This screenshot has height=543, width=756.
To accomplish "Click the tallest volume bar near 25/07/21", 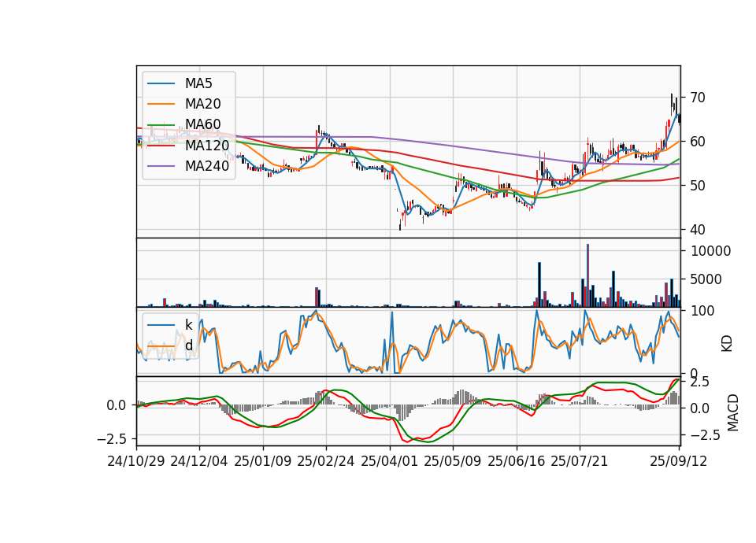I will tap(587, 275).
